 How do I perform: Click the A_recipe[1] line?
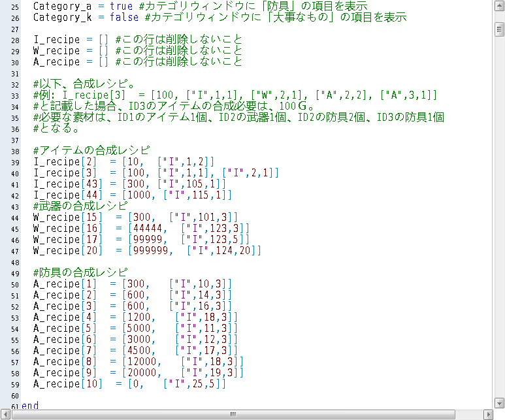point(133,283)
